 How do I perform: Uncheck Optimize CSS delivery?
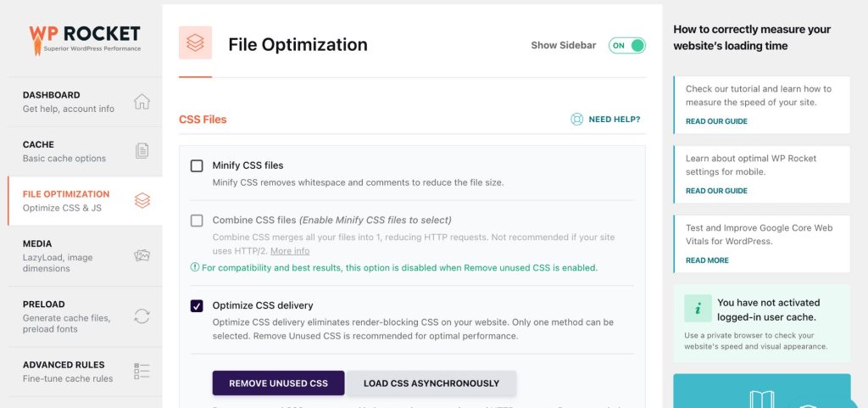coord(197,305)
